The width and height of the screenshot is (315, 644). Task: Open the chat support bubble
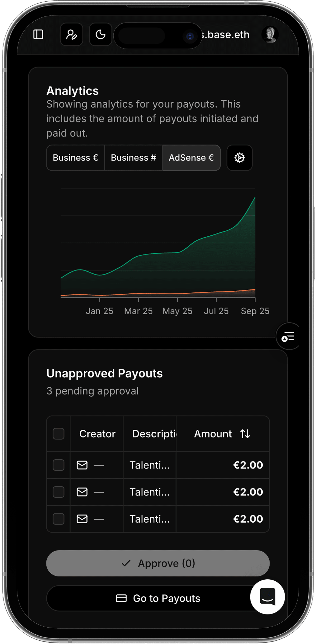click(x=267, y=597)
